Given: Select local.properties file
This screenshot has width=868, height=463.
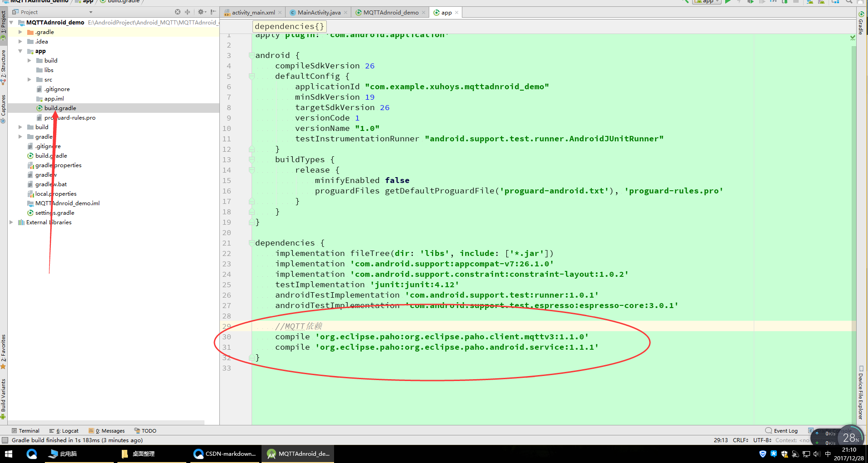Looking at the screenshot, I should 56,193.
